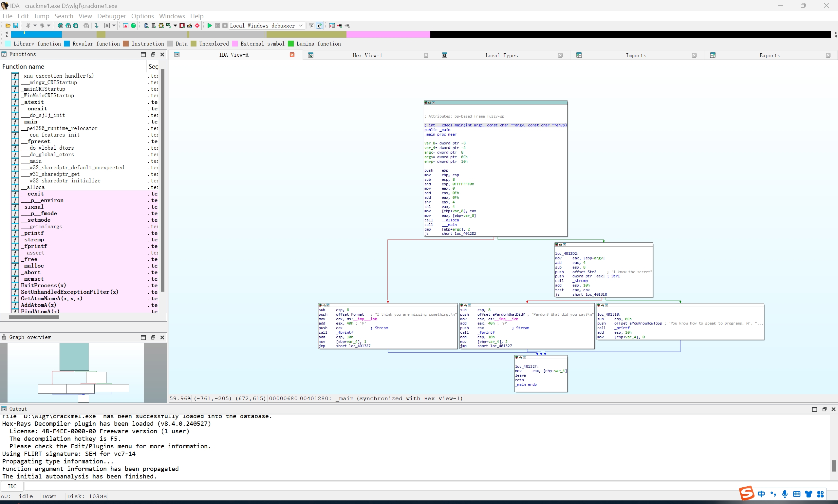Open the Windows menu
The height and width of the screenshot is (504, 838).
coord(172,16)
